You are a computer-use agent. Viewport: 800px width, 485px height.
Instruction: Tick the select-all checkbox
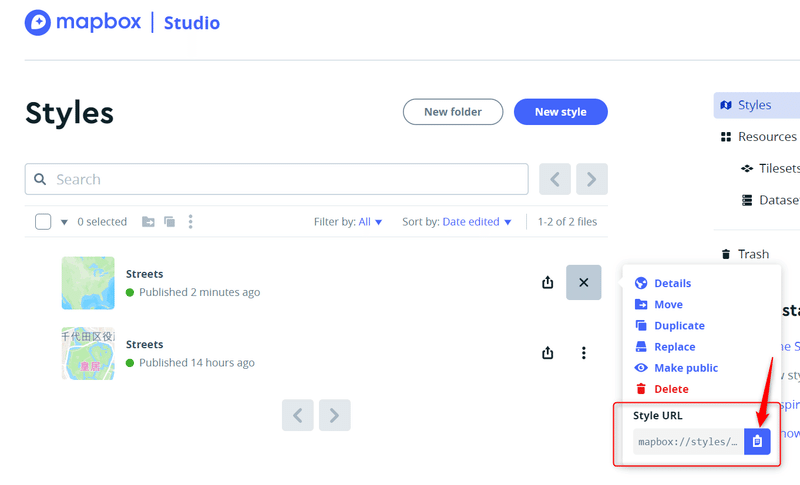(x=43, y=222)
